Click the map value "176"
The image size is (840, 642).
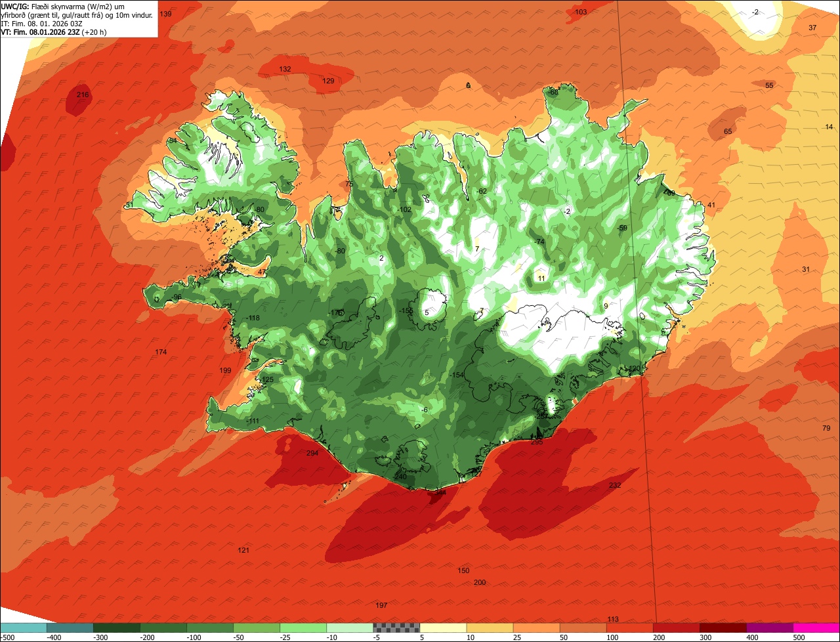[337, 312]
